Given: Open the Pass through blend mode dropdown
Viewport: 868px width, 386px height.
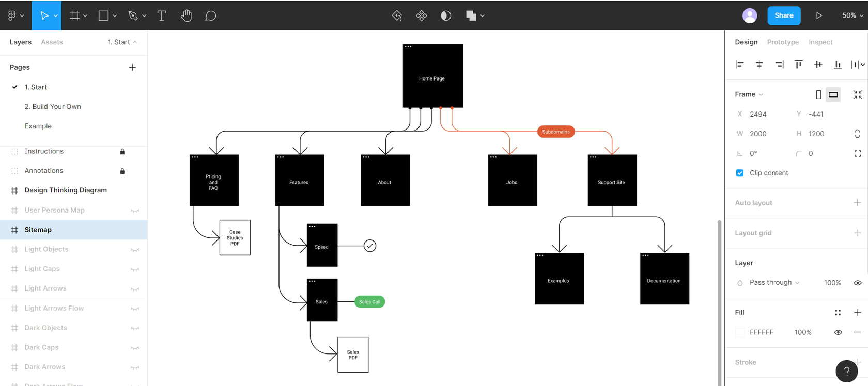Looking at the screenshot, I should 774,283.
